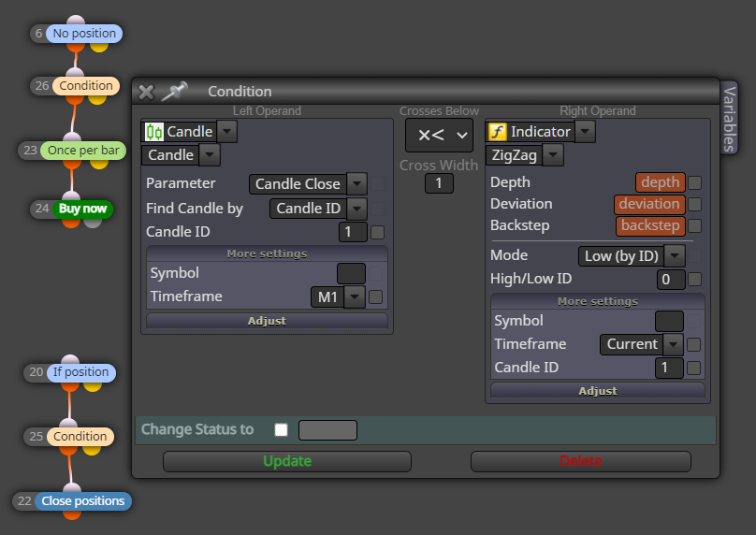Click the orange output connector under No position
Screen dimensions: 756x535
75,48
